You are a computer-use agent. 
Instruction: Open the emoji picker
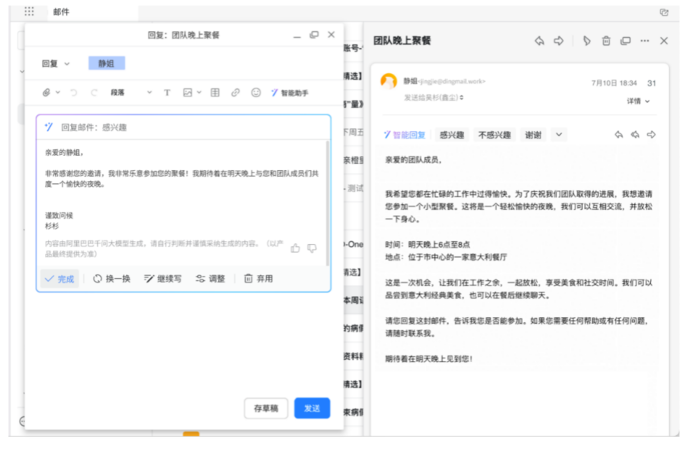pyautogui.click(x=256, y=92)
